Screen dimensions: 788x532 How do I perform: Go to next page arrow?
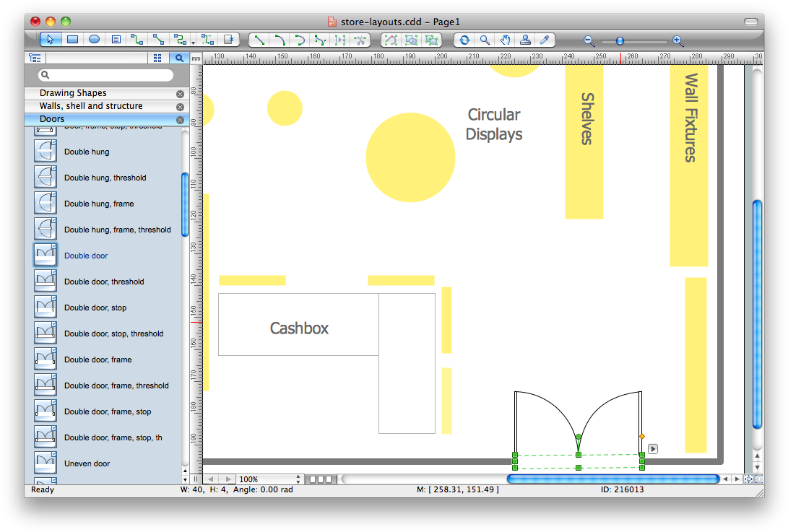(228, 479)
